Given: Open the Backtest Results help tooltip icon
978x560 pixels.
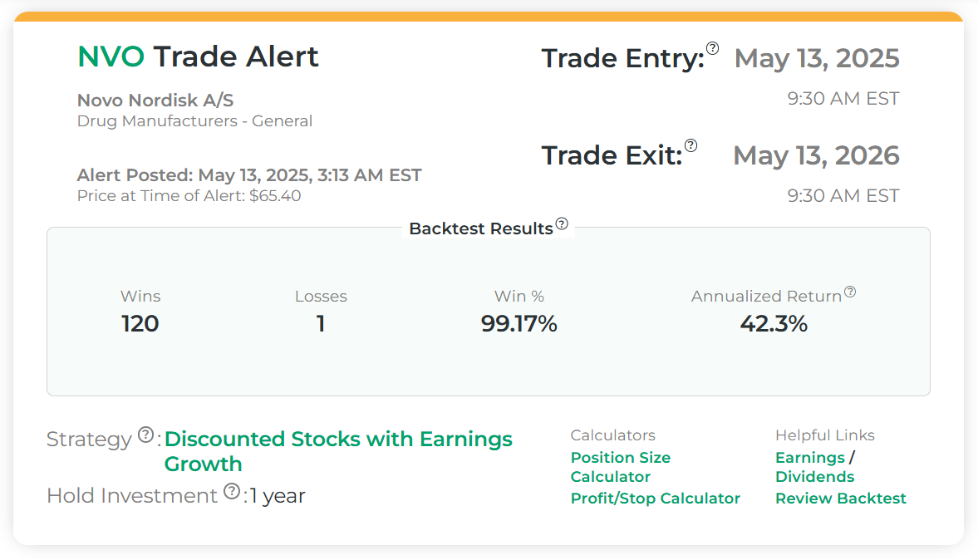Looking at the screenshot, I should point(562,224).
